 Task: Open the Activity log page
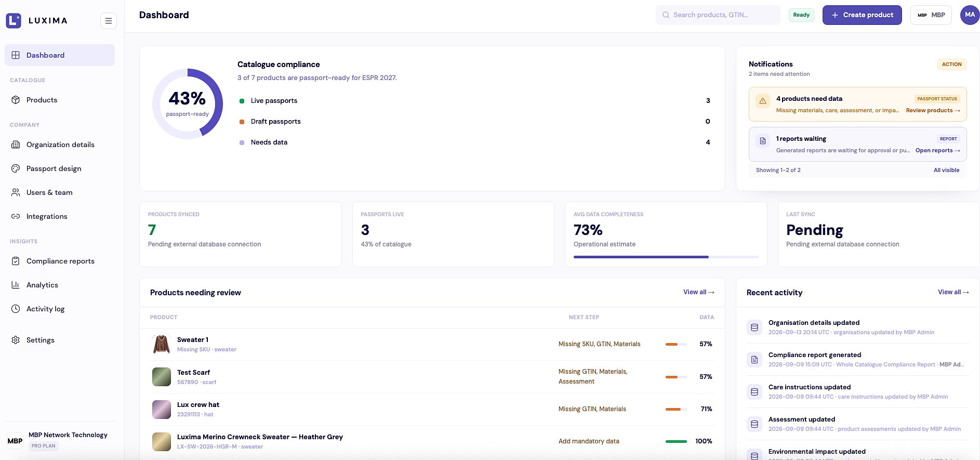click(x=60, y=309)
